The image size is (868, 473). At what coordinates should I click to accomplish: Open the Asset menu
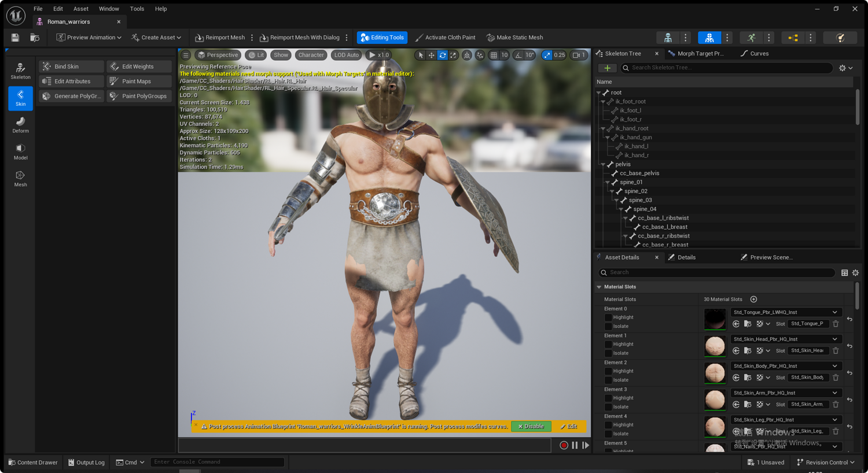(81, 9)
